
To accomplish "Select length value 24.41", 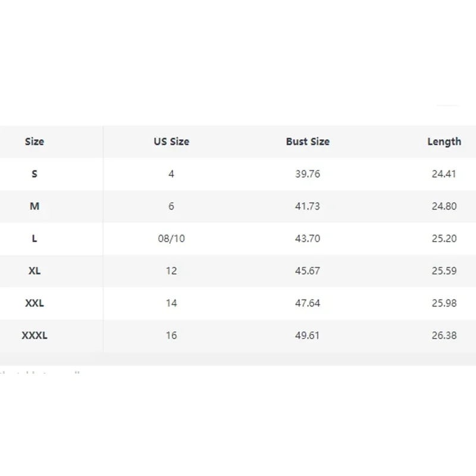I will [x=444, y=174].
